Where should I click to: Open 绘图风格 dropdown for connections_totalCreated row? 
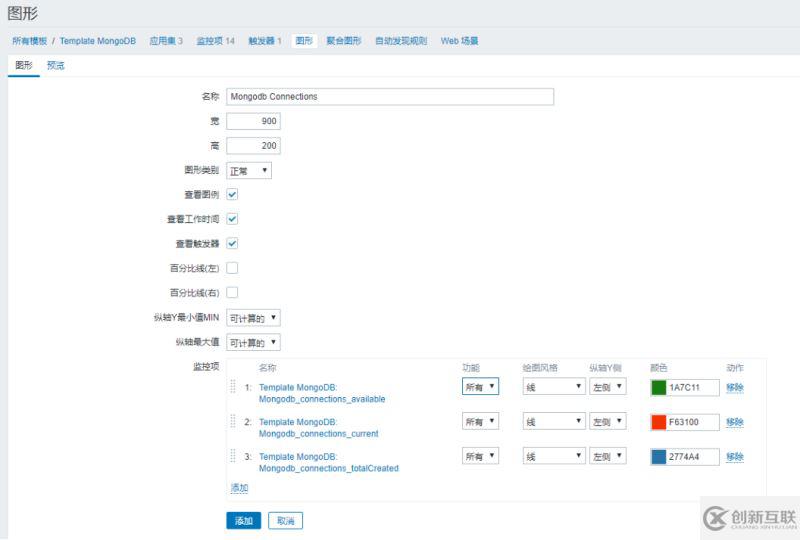pos(554,456)
